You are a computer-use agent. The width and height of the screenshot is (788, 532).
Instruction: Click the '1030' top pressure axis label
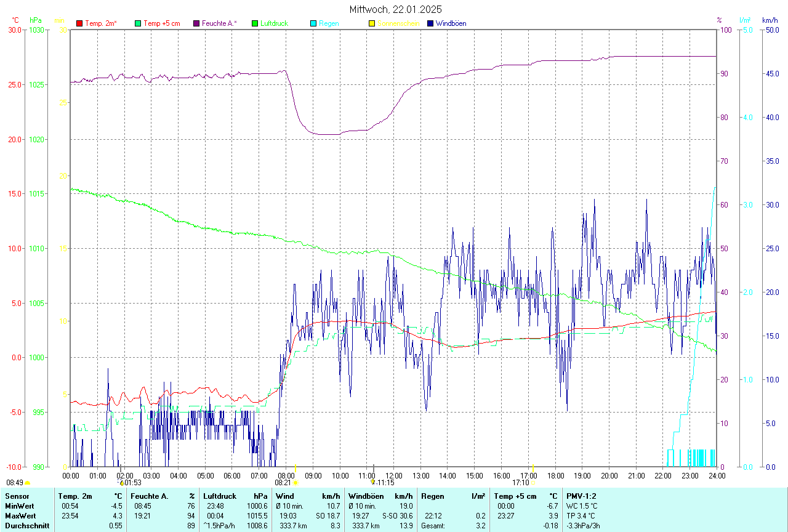coord(36,30)
